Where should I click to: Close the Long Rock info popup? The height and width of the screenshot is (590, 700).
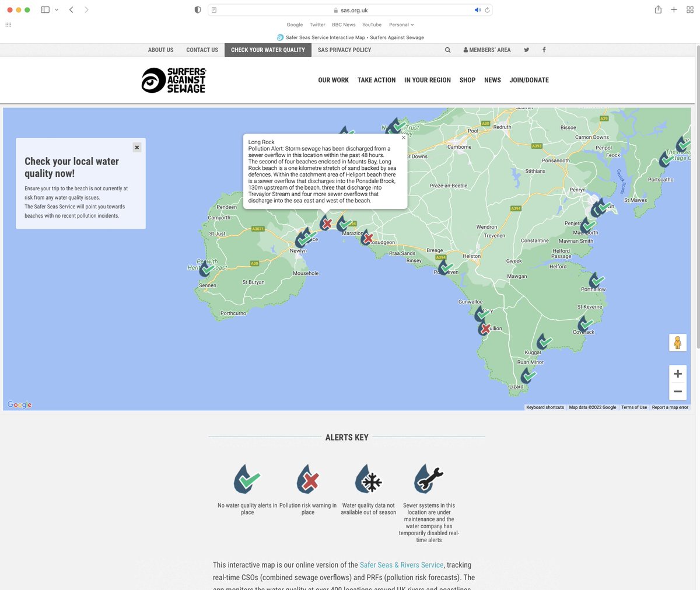(403, 138)
